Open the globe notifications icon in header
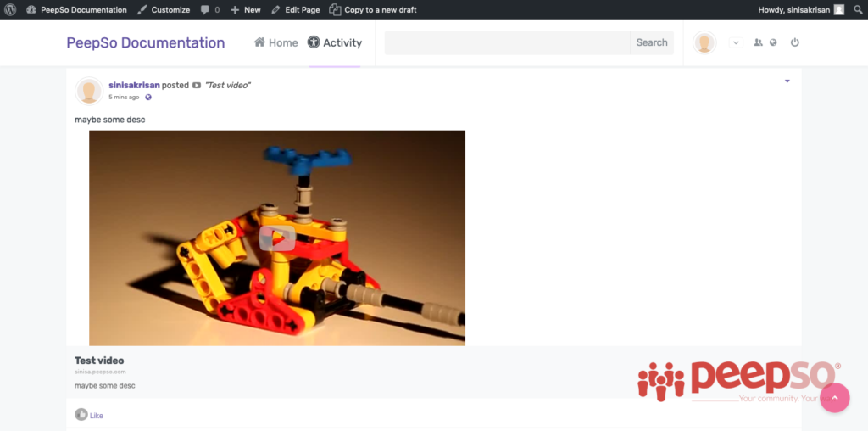 tap(773, 42)
